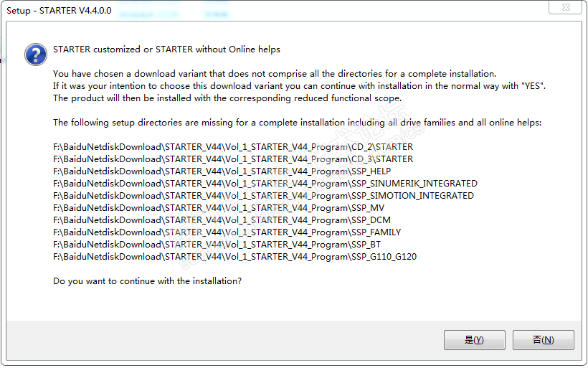The image size is (588, 368).
Task: Click the "reduced functional scope" sentence
Action: coord(227,98)
